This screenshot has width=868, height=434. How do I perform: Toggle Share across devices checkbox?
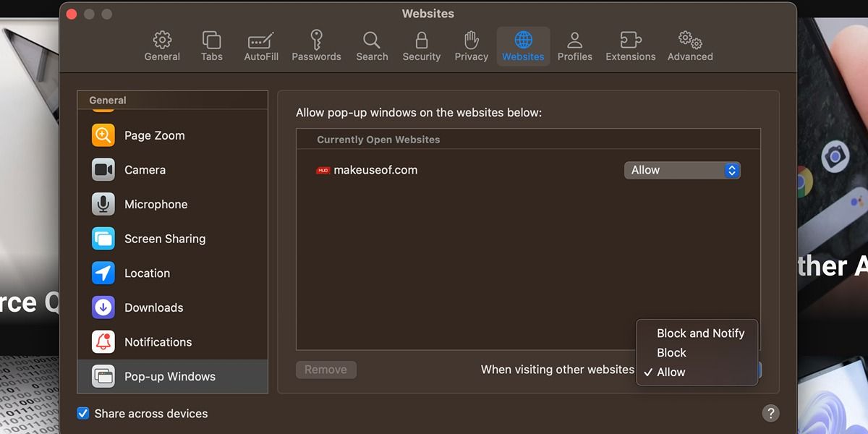tap(82, 413)
